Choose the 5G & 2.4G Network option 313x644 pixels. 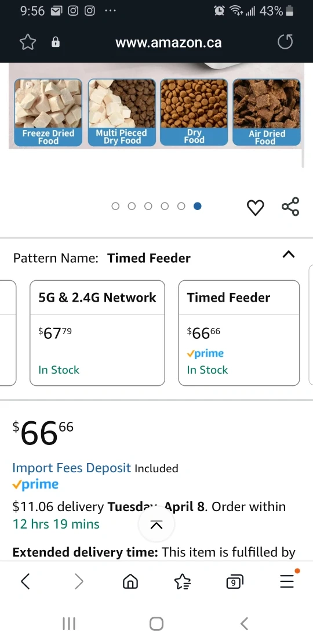[x=97, y=333]
